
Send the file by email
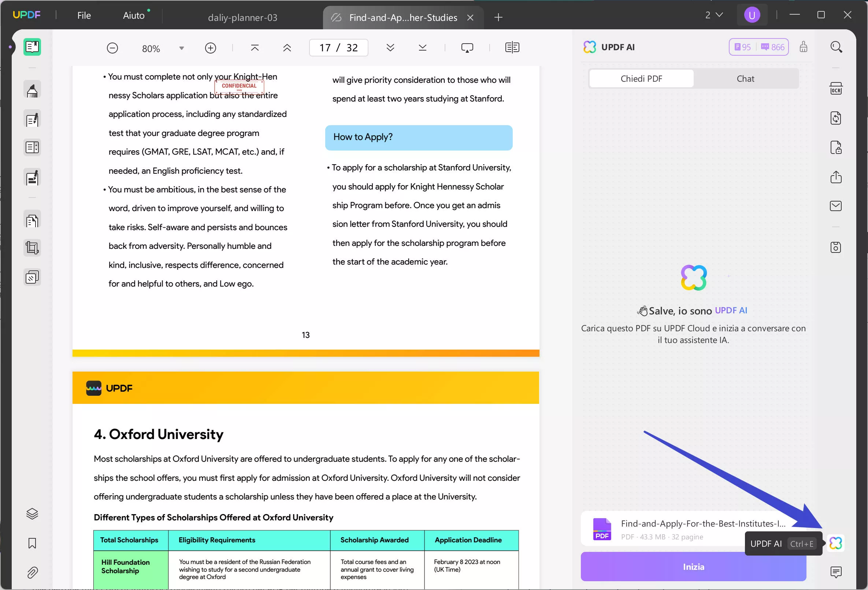(x=836, y=206)
